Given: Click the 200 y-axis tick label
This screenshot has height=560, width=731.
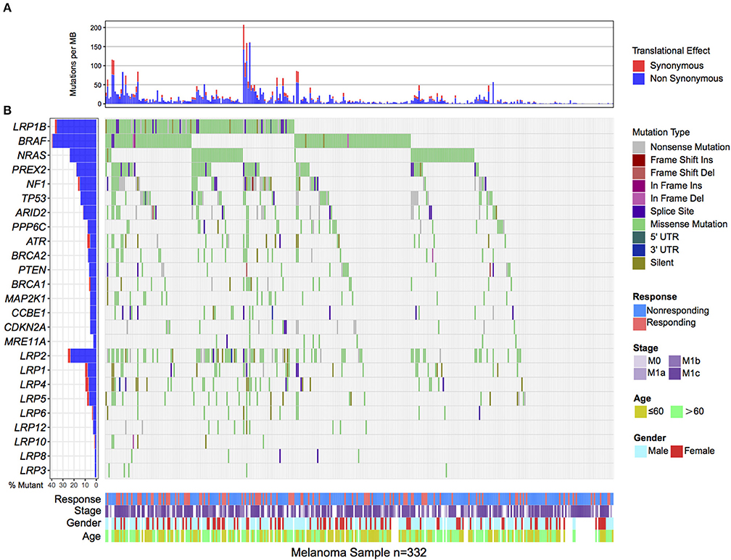Looking at the screenshot, I should (96, 28).
